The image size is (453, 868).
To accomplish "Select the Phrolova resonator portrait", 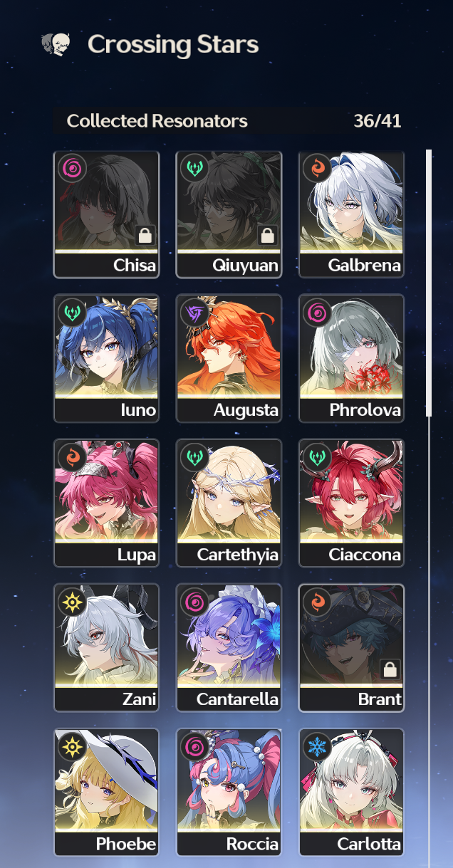I will click(351, 358).
